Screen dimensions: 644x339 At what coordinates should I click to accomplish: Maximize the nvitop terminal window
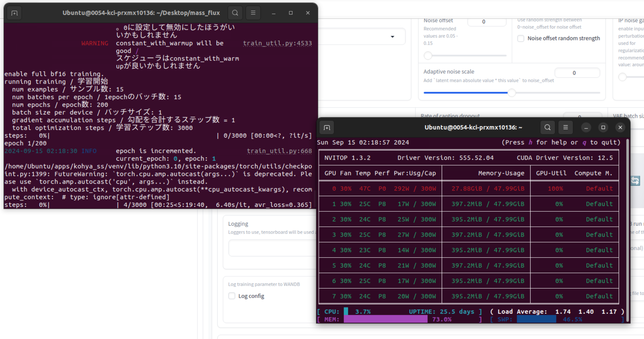tap(603, 127)
